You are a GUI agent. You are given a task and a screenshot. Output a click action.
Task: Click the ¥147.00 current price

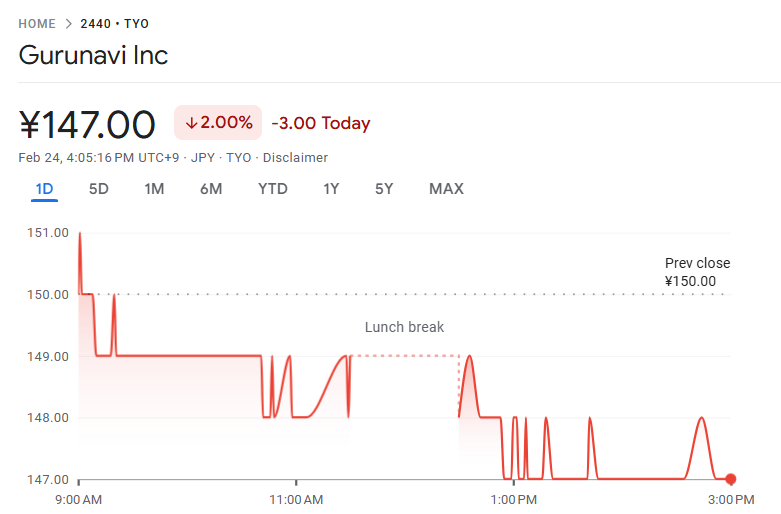pyautogui.click(x=87, y=125)
